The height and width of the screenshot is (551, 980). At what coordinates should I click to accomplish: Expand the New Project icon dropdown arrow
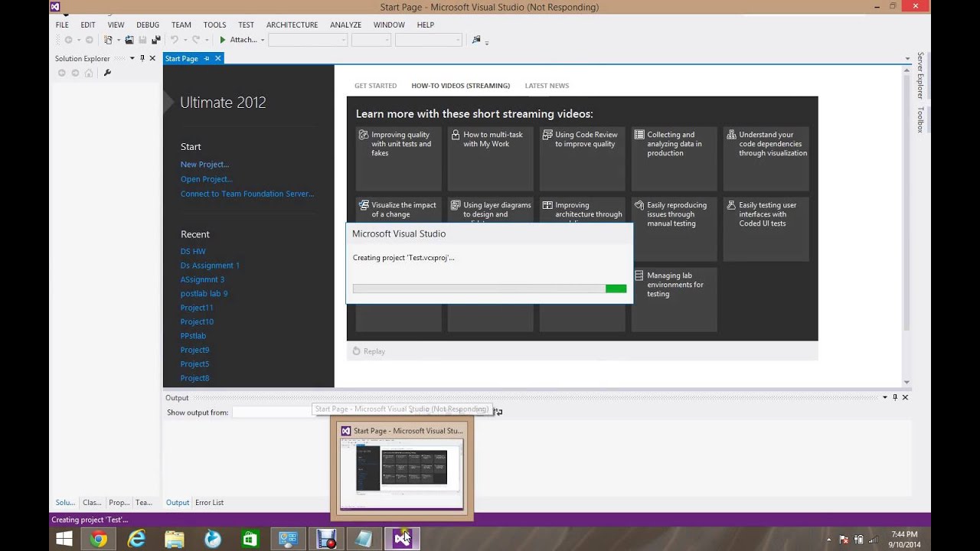(x=117, y=40)
